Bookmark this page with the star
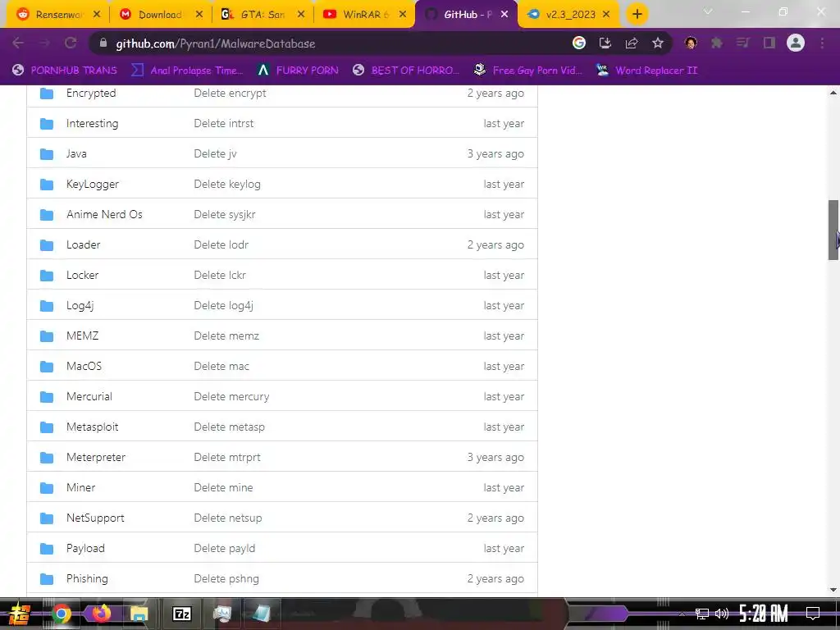The height and width of the screenshot is (630, 840). (x=658, y=43)
